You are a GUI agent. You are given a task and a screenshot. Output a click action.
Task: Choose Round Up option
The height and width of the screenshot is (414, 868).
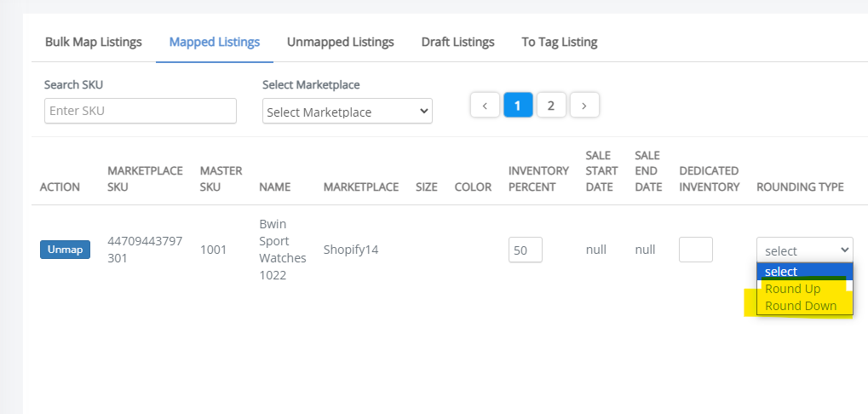(x=804, y=289)
